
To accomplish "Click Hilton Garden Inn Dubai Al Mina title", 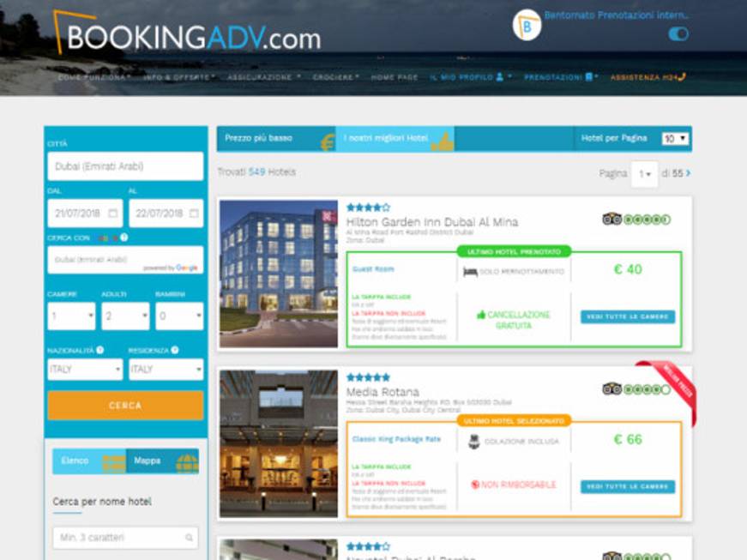I will pyautogui.click(x=432, y=222).
